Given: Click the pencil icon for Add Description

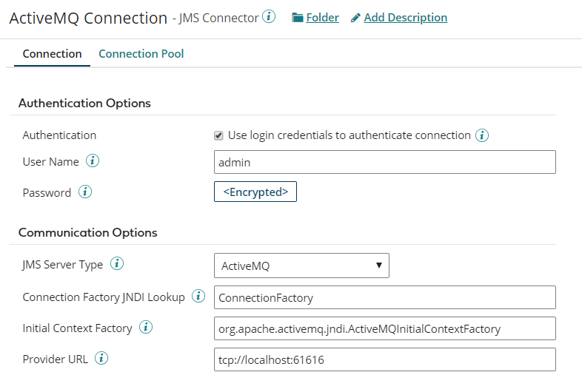Looking at the screenshot, I should [x=355, y=18].
